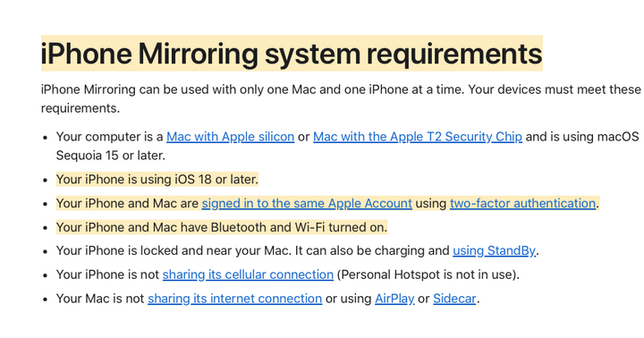Image resolution: width=644 pixels, height=338 pixels.
Task: Click the Your computer is a text
Action: point(110,137)
